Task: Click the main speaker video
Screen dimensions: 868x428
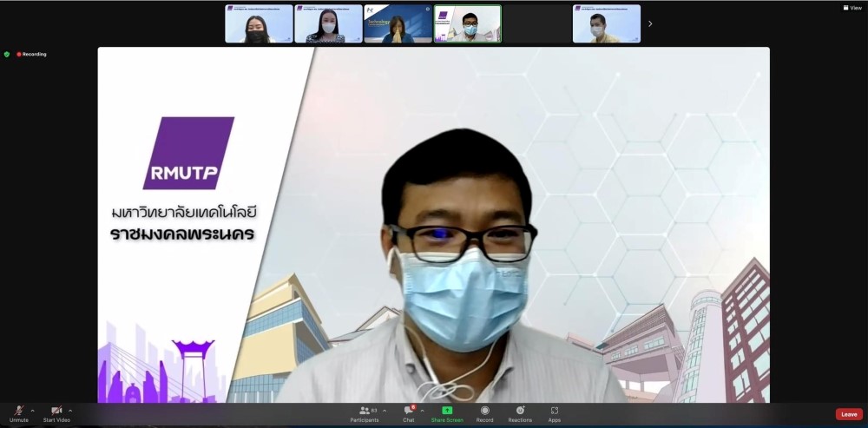Action: 433,225
